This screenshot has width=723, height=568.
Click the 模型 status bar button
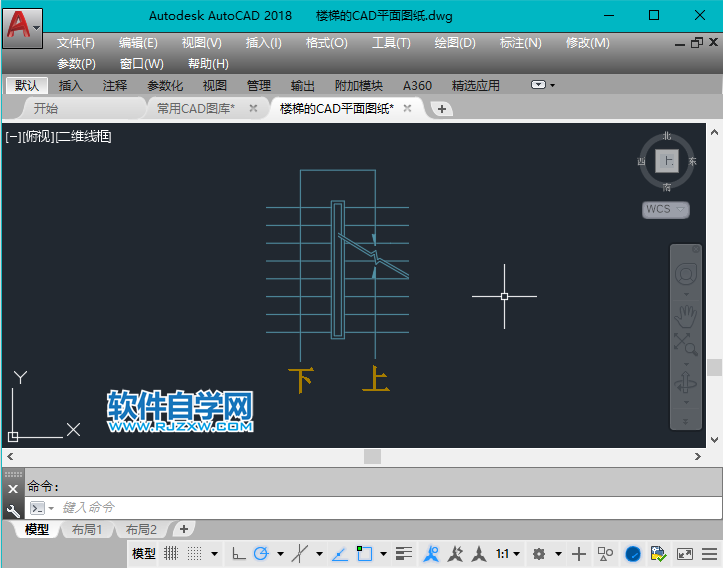pyautogui.click(x=144, y=553)
